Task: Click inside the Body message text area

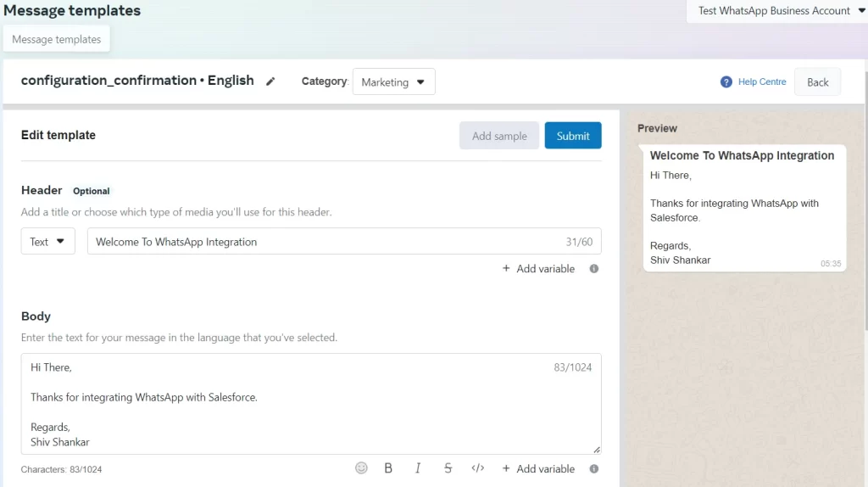Action: [311, 404]
